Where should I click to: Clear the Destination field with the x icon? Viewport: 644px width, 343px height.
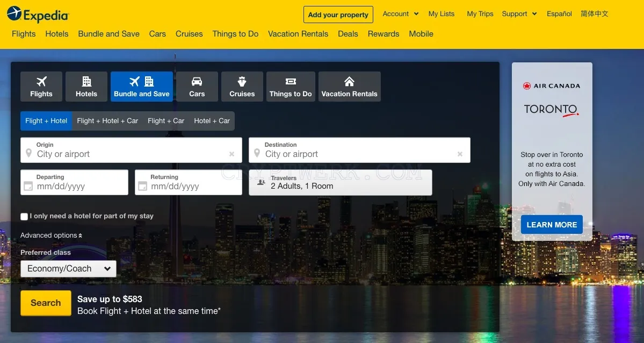(460, 154)
